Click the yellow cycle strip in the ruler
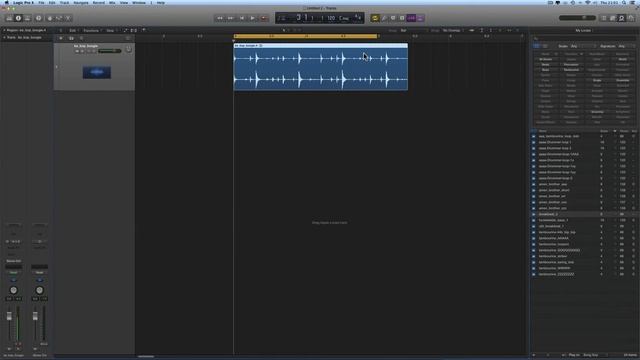The image size is (640, 360). 306,36
